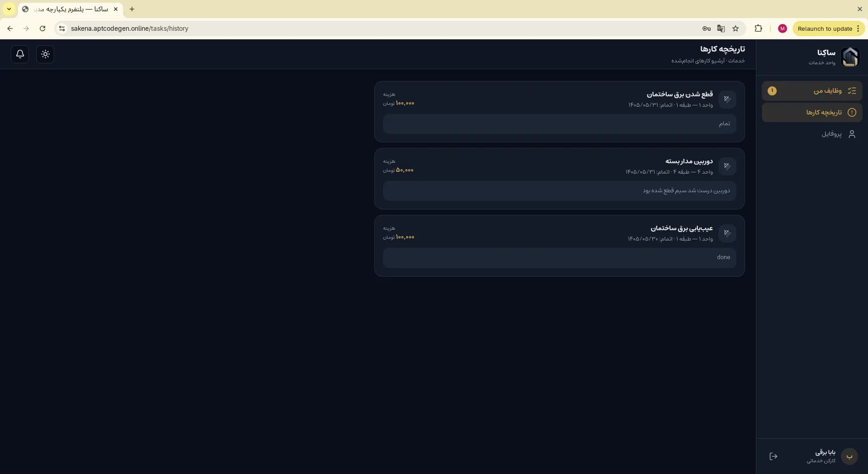Select تاریخچه کارها sidebar item
Image resolution: width=868 pixels, height=474 pixels.
812,113
